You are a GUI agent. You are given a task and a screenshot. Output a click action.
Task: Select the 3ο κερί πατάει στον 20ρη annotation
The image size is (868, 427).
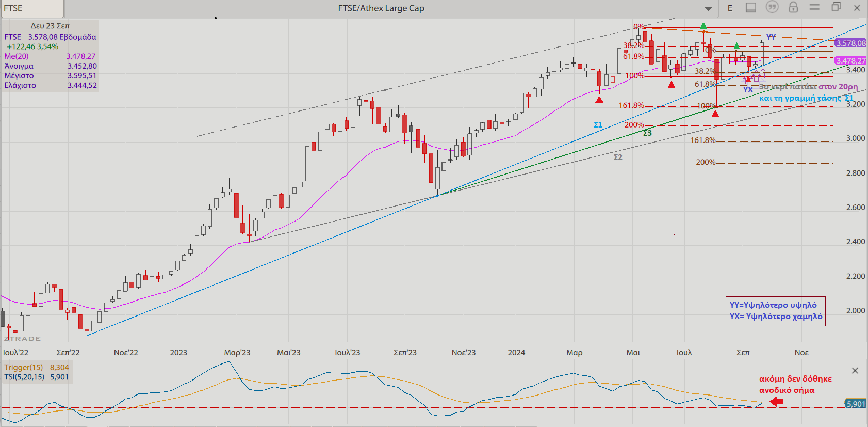click(x=808, y=87)
